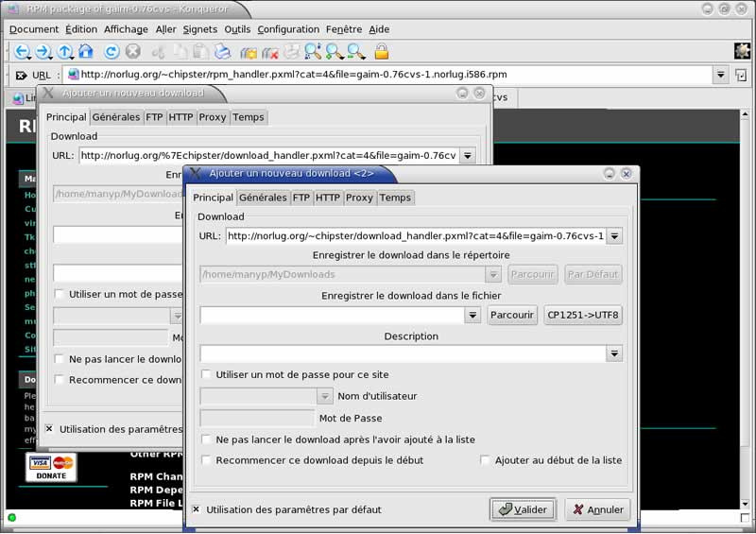Check 'Recommencer ce download depuis le début' in the front dialog
This screenshot has height=534, width=756.
pos(206,460)
